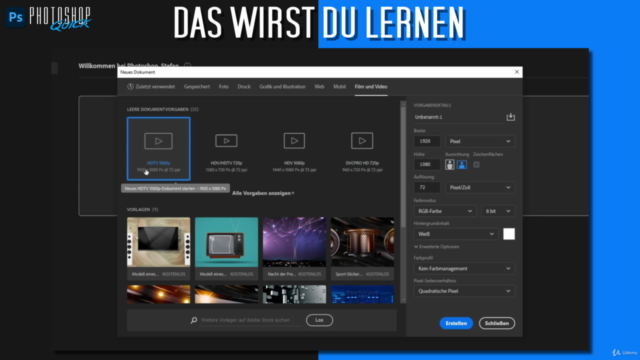This screenshot has height=360, width=640.
Task: Open the Nacht der Pre... template thumbnail
Action: [294, 242]
